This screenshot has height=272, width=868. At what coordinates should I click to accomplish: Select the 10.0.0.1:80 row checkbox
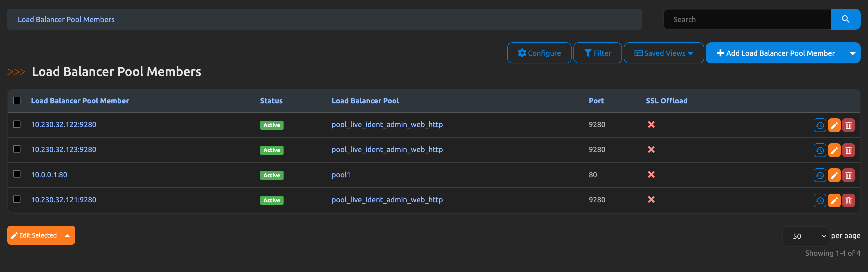17,174
